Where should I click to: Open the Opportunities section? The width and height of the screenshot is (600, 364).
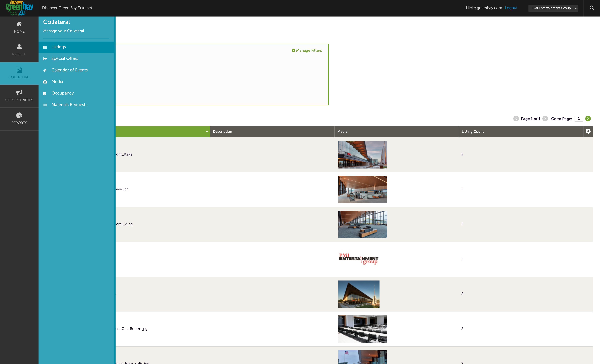coord(19,96)
